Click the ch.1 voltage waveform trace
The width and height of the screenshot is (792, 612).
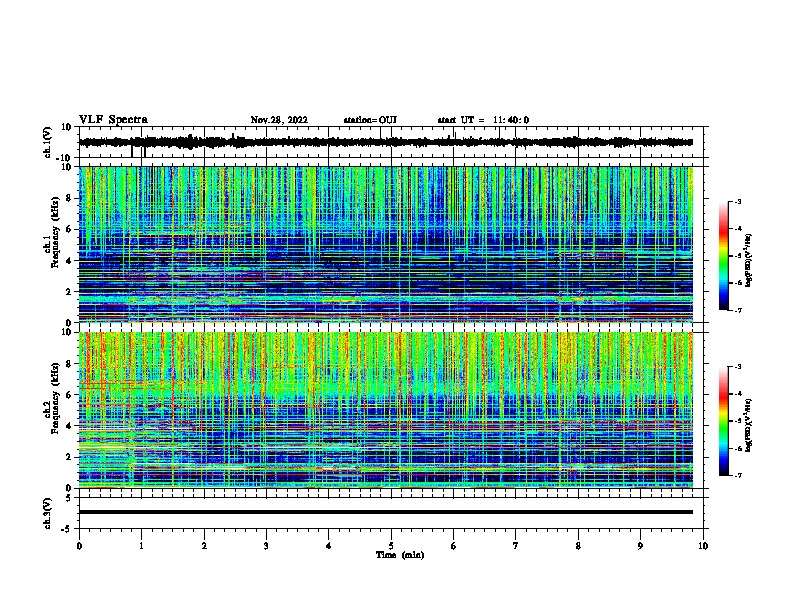click(x=386, y=142)
